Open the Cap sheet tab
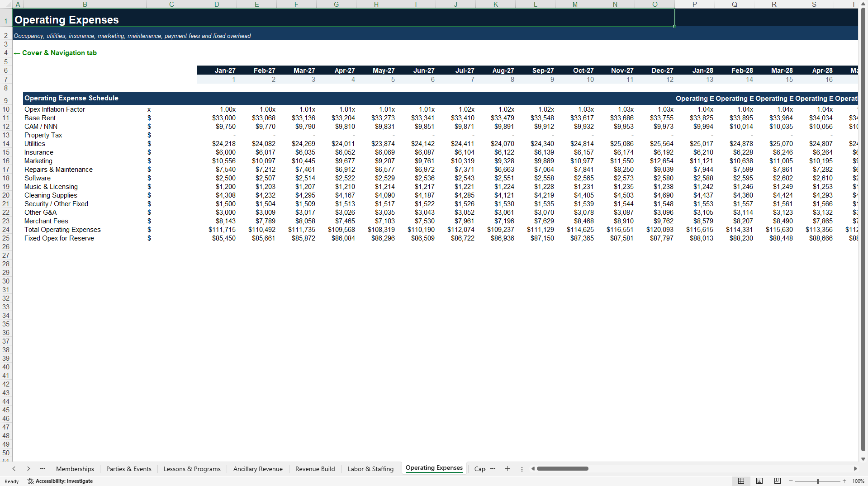This screenshot has height=486, width=868. coord(479,469)
